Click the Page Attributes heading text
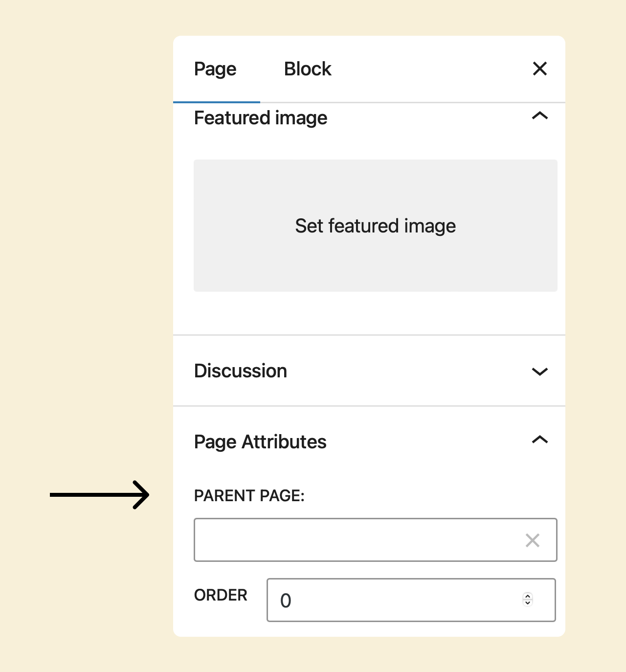The image size is (626, 672). [x=260, y=442]
